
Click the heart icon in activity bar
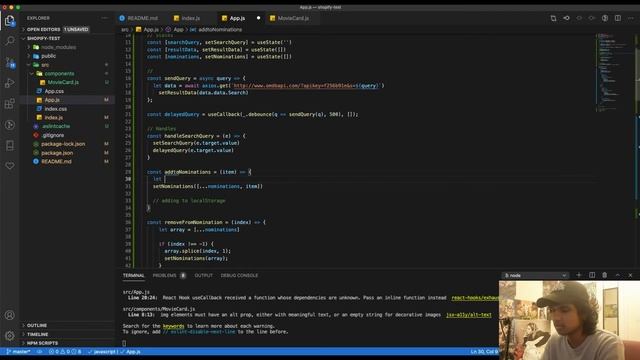click(10, 166)
